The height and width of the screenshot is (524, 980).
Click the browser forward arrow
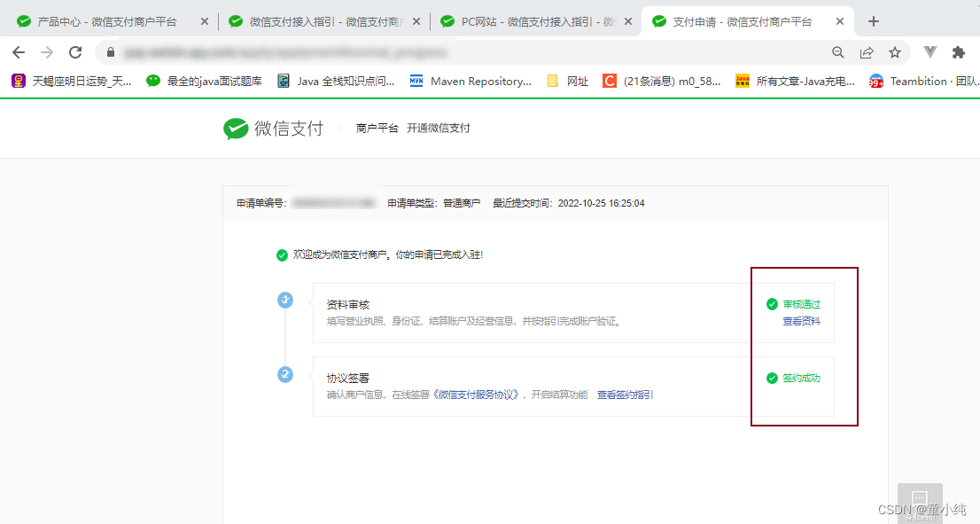[x=47, y=52]
